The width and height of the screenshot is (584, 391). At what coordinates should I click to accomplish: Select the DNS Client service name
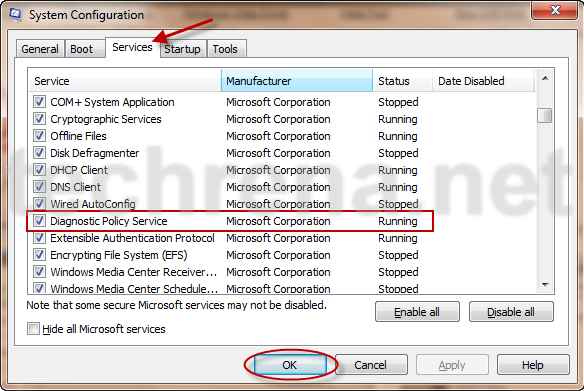point(76,187)
